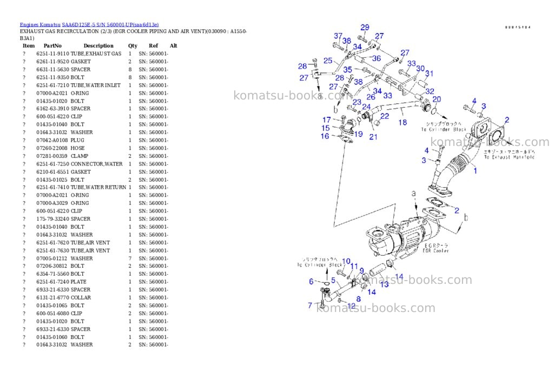
Task: Click the COLLAR description
Action: click(x=81, y=298)
